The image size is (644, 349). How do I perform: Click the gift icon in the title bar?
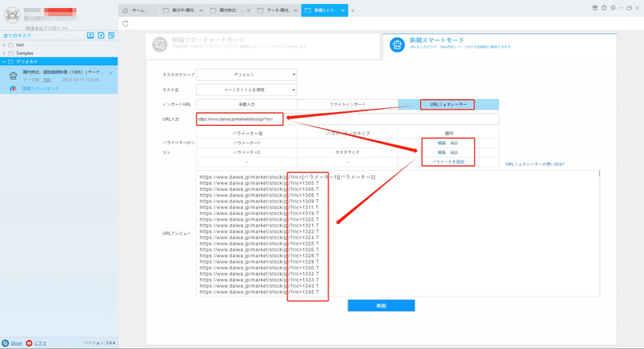[595, 8]
